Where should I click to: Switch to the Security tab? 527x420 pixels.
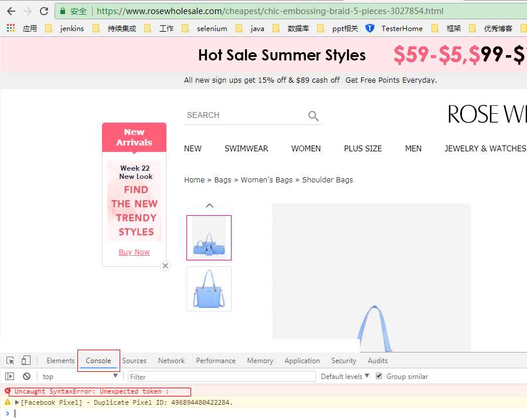pos(344,361)
